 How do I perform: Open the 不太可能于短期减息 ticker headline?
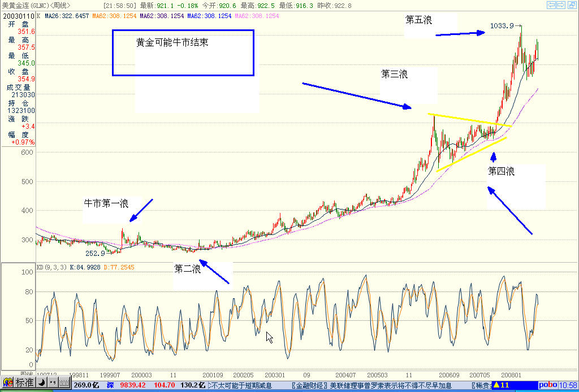coord(241,385)
